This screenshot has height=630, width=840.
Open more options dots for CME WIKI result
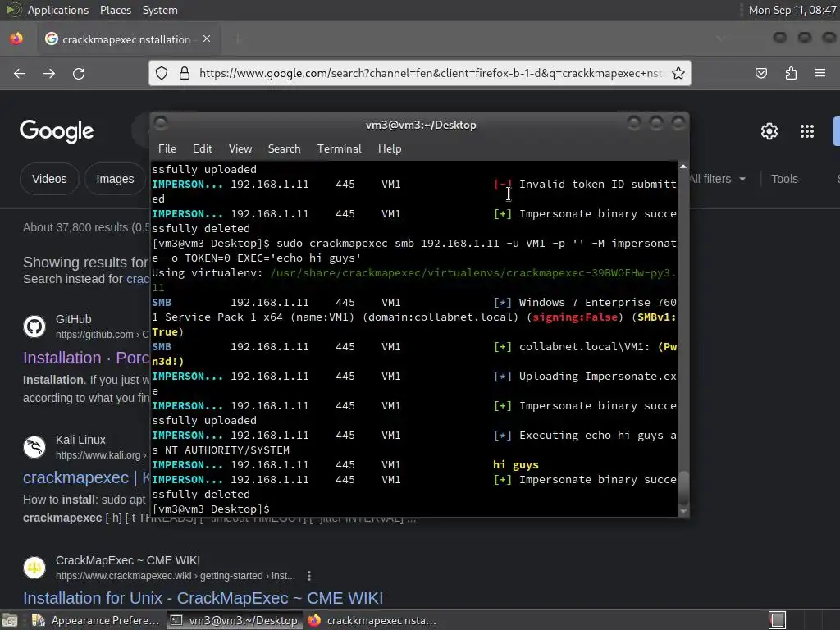click(x=309, y=576)
